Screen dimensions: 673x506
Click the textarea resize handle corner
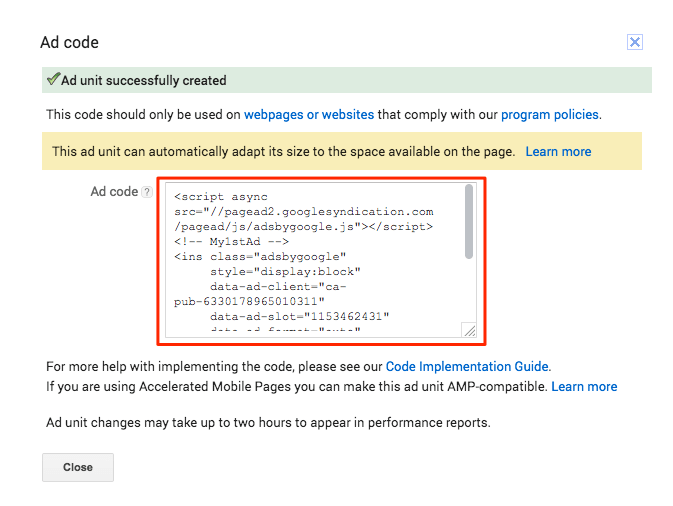469,330
